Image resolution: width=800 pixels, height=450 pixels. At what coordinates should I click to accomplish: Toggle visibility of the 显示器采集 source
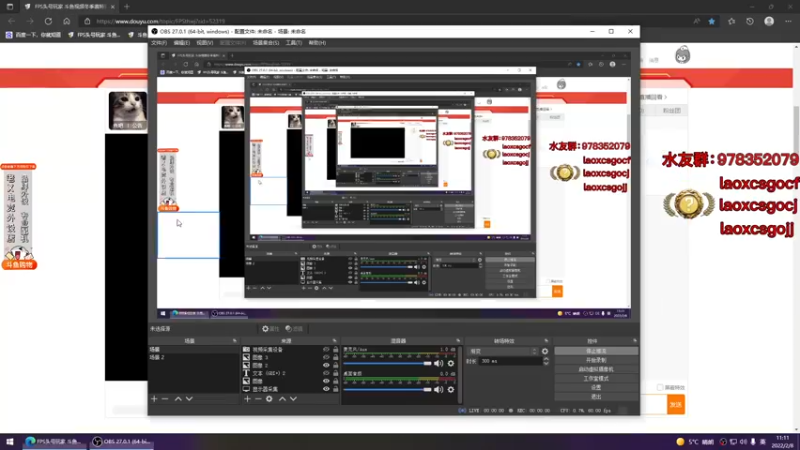[326, 389]
